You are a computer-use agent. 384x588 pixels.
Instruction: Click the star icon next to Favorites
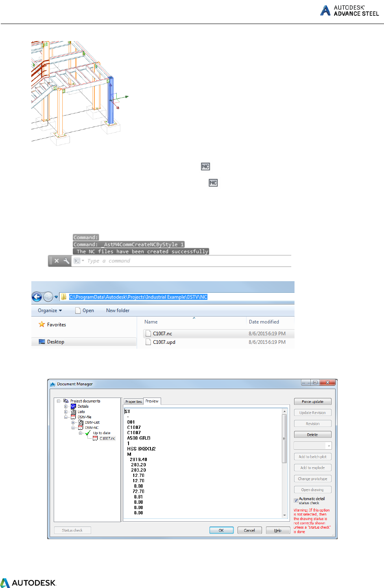(x=41, y=324)
